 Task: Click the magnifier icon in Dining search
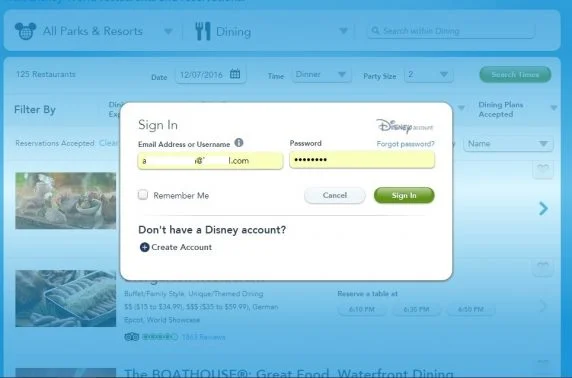375,31
